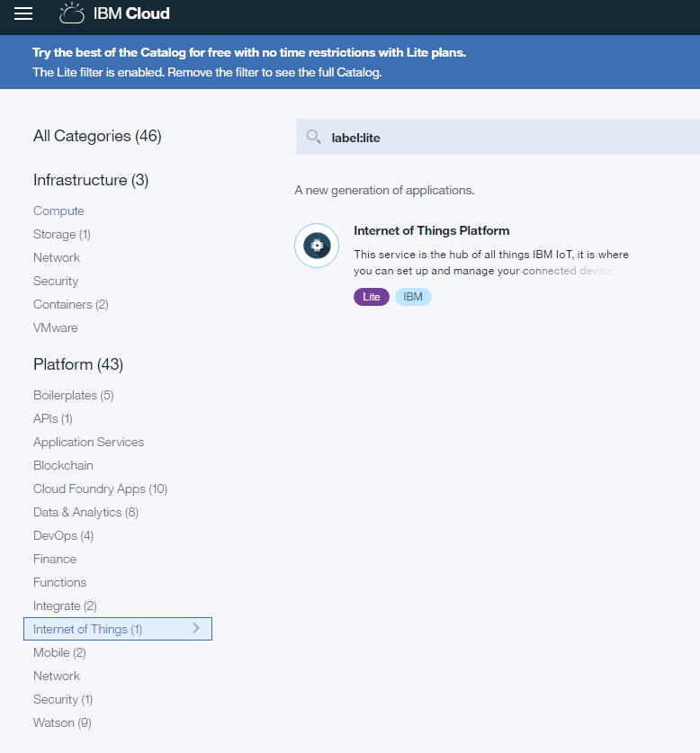Open the Security category under Infrastructure
The height and width of the screenshot is (753, 700).
coord(56,281)
